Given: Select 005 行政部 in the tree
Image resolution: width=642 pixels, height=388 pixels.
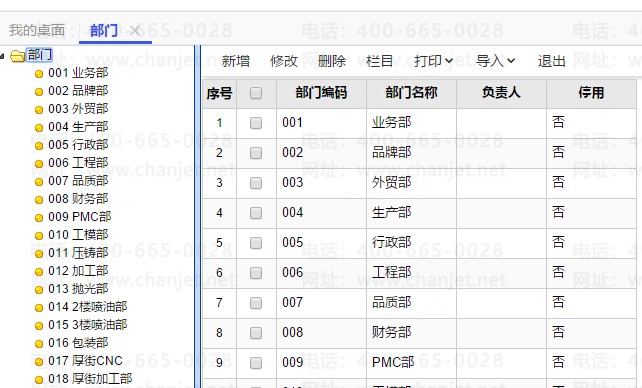Looking at the screenshot, I should [78, 144].
